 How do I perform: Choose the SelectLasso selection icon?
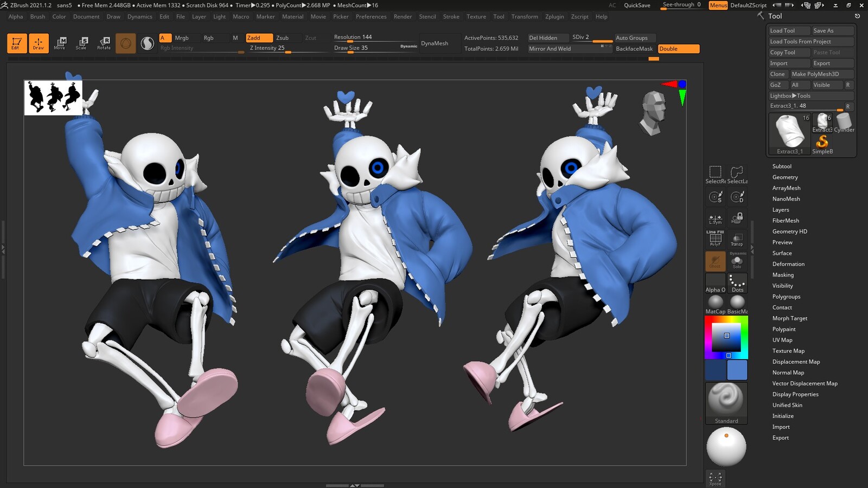(737, 175)
